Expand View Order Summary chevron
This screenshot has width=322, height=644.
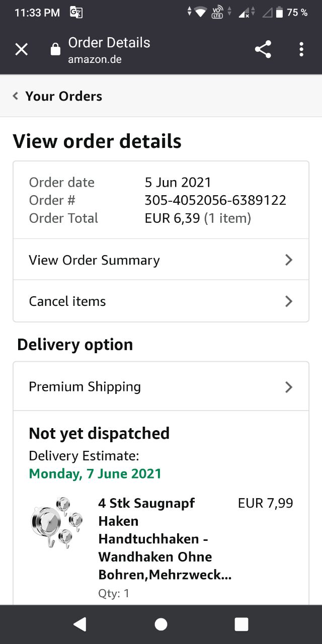click(288, 260)
